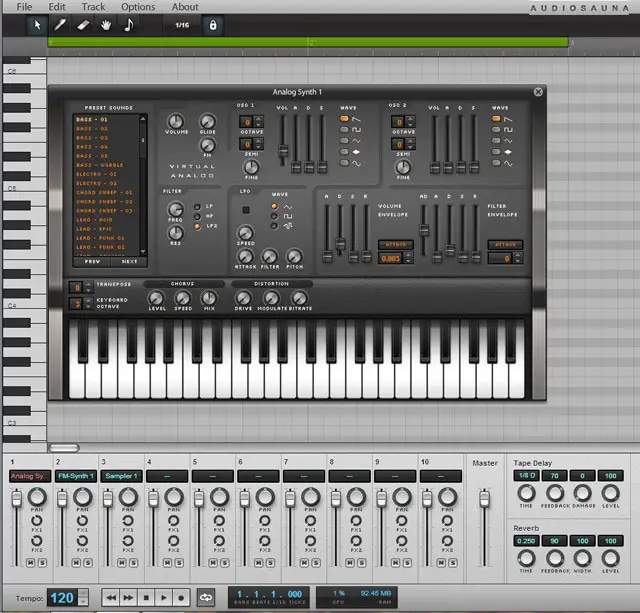Click the rewind transport button

pos(111,598)
